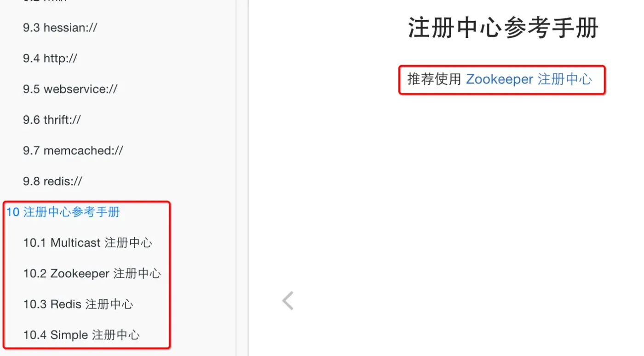Go to 10.4 Simple 注册中心 section

(81, 335)
